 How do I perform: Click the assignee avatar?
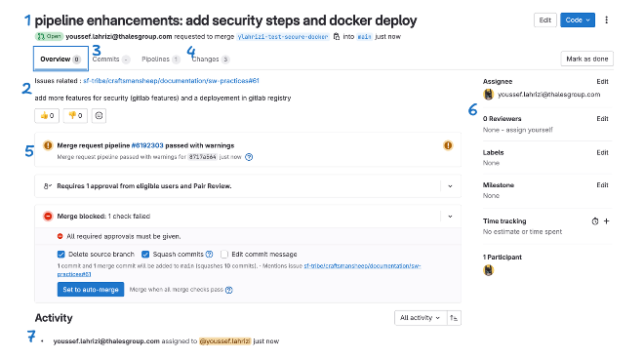pyautogui.click(x=488, y=95)
